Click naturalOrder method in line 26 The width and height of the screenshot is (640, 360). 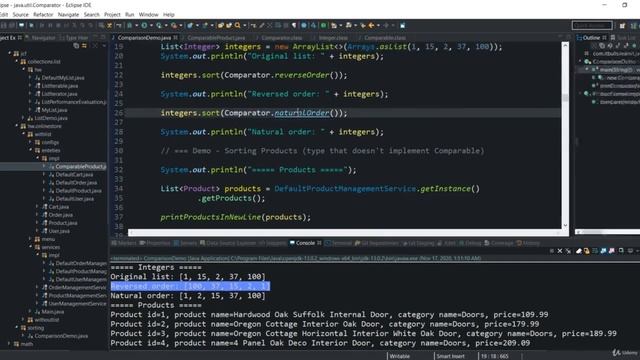point(302,113)
